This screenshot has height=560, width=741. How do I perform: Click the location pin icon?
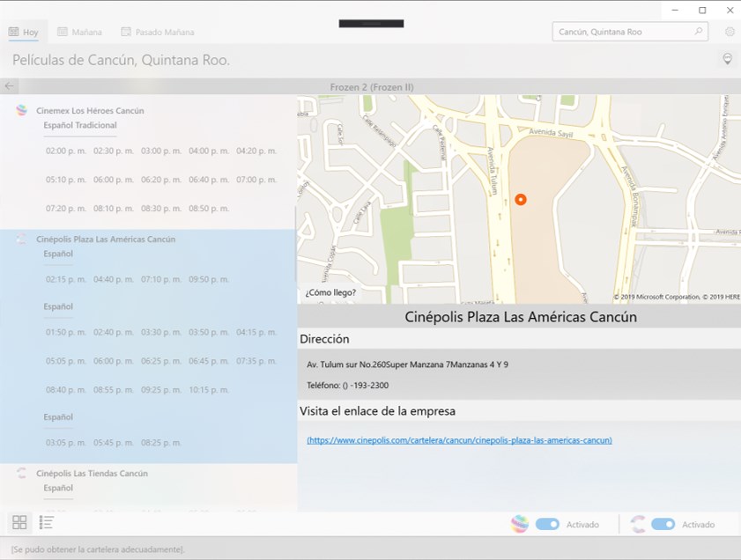point(727,59)
